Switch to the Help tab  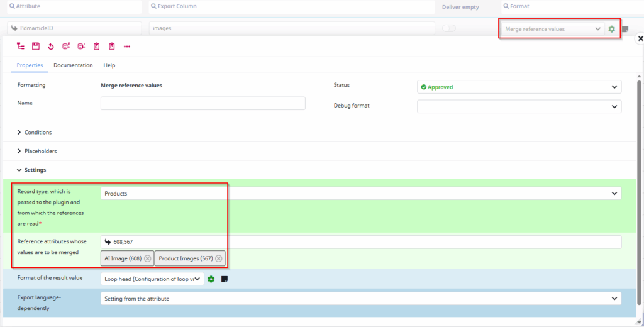click(x=109, y=65)
